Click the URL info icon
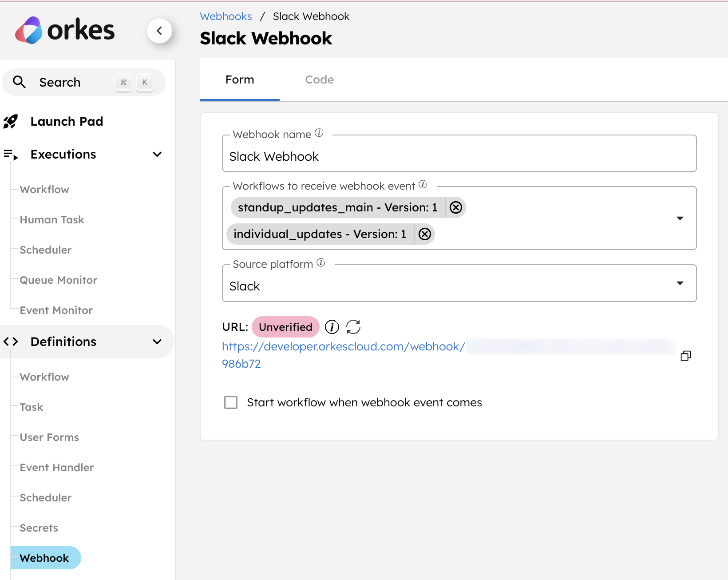This screenshot has height=580, width=728. point(332,327)
